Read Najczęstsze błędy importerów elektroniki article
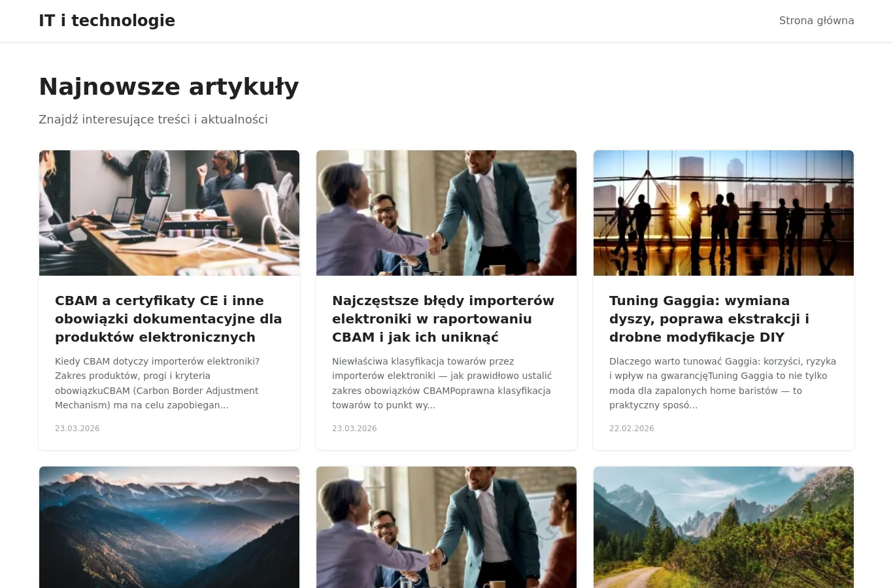 [443, 319]
